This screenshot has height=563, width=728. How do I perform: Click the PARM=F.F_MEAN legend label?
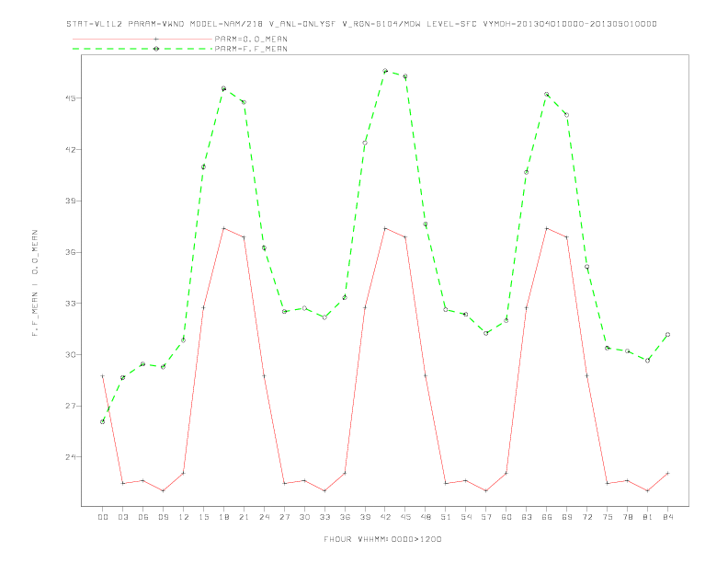(251, 49)
